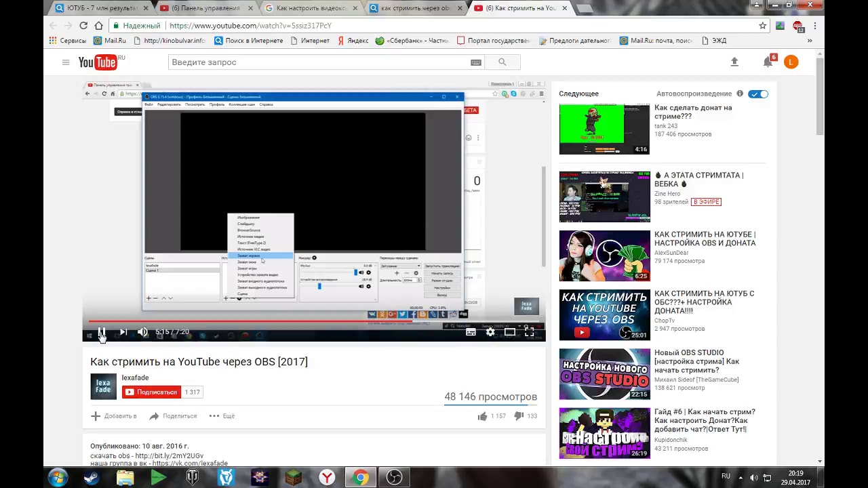This screenshot has height=488, width=868.
Task: Click Добавить в to save video
Action: coord(114,416)
